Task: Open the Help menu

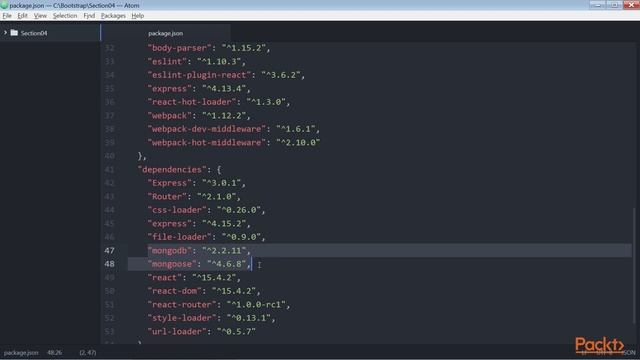Action: coord(138,16)
